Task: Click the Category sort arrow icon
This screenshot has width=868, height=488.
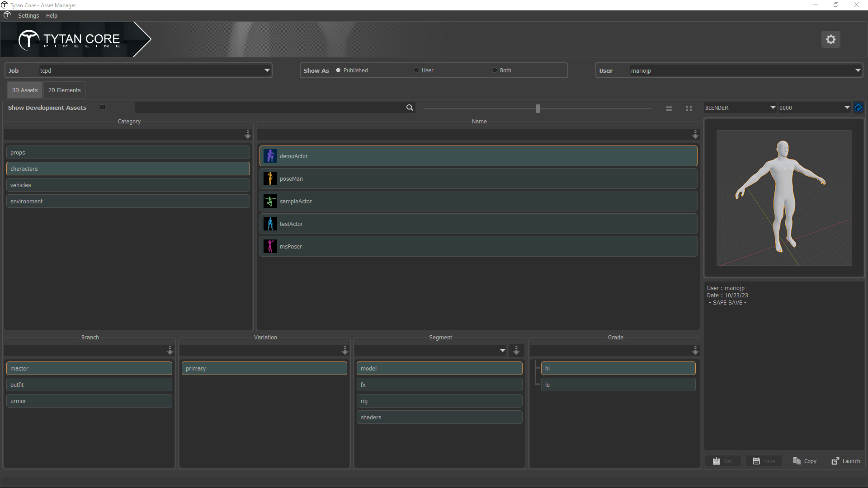Action: [248, 135]
